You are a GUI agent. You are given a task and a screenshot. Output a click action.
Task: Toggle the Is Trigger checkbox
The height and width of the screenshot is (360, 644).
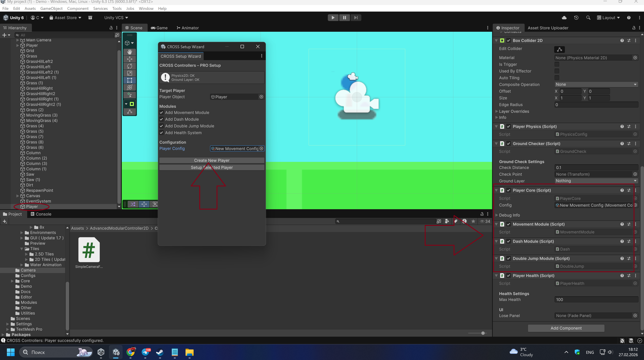click(x=557, y=64)
